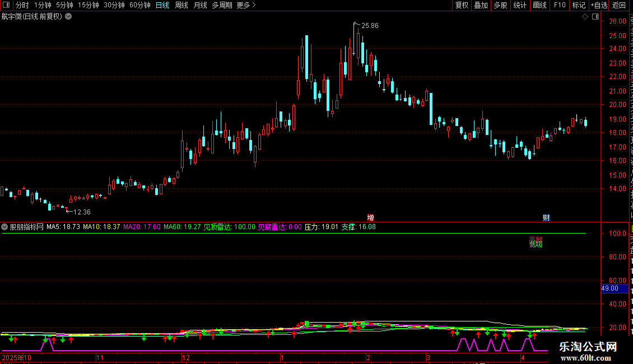Viewport: 633px width, 364px height.
Task: Click the 见顶雷达: 100.00 readout
Action: click(x=229, y=227)
